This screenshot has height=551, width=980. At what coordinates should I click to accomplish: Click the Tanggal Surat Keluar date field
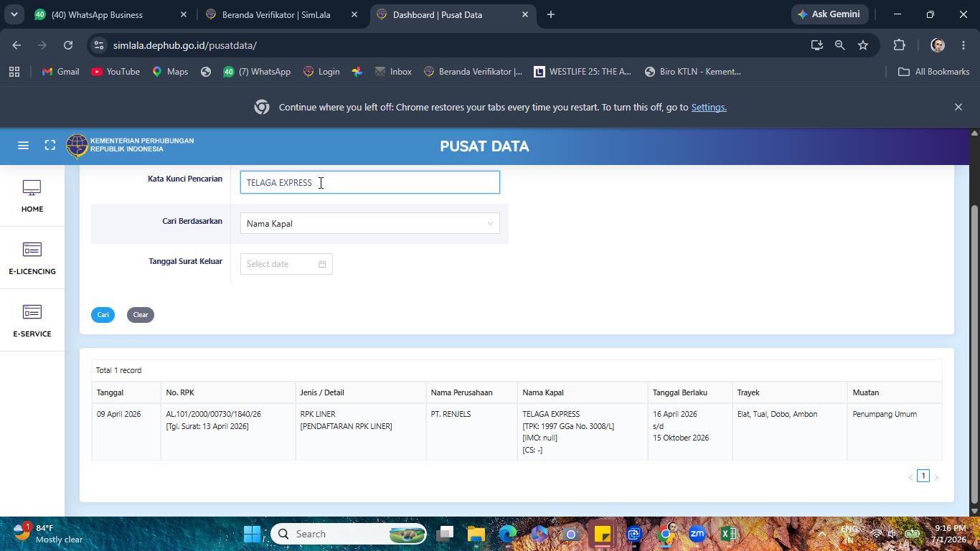point(286,264)
